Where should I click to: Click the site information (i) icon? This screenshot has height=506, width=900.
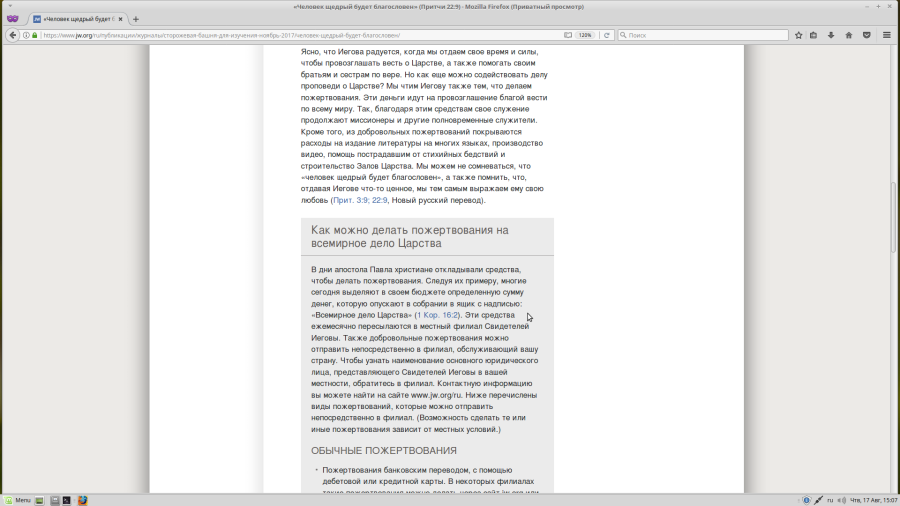(x=26, y=35)
